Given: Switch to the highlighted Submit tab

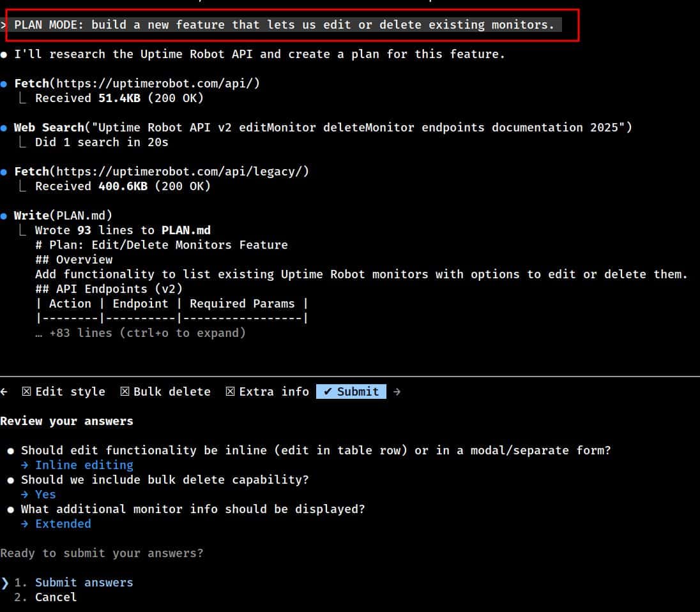Looking at the screenshot, I should pyautogui.click(x=351, y=392).
